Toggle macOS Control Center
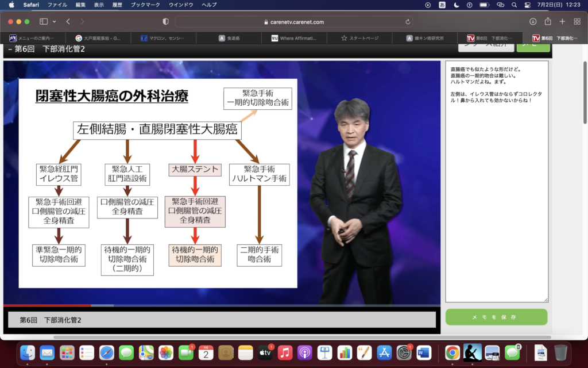The image size is (588, 368). coord(527,5)
